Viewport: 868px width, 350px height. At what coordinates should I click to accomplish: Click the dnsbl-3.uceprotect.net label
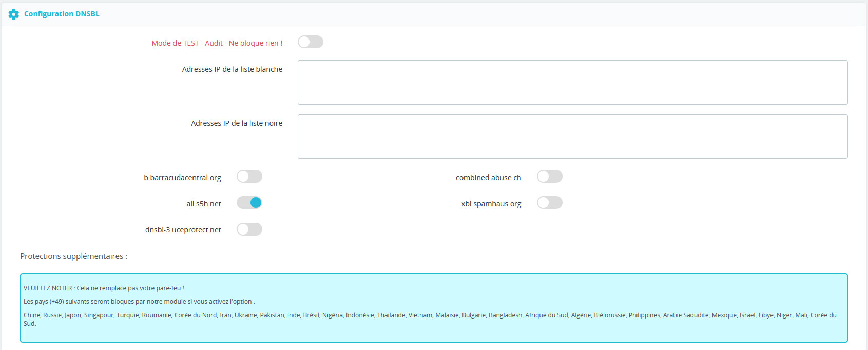tap(183, 230)
